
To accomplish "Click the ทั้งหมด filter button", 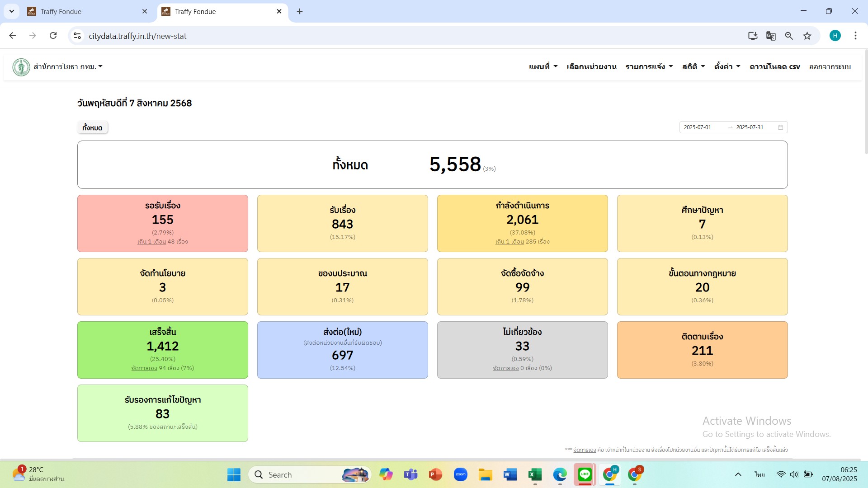I will pyautogui.click(x=92, y=127).
